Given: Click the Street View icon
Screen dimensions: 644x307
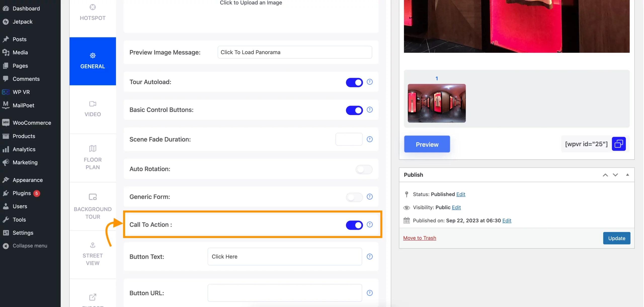Looking at the screenshot, I should pyautogui.click(x=92, y=245).
